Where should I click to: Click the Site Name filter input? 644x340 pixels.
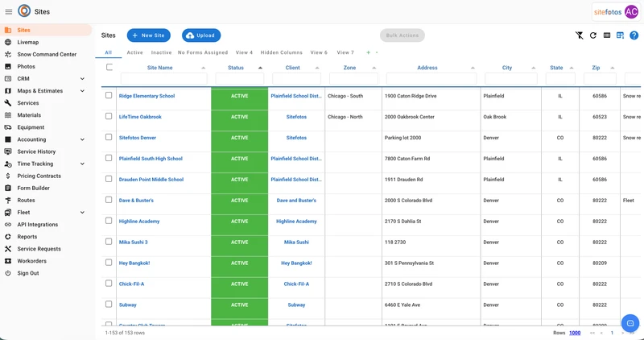pos(164,78)
